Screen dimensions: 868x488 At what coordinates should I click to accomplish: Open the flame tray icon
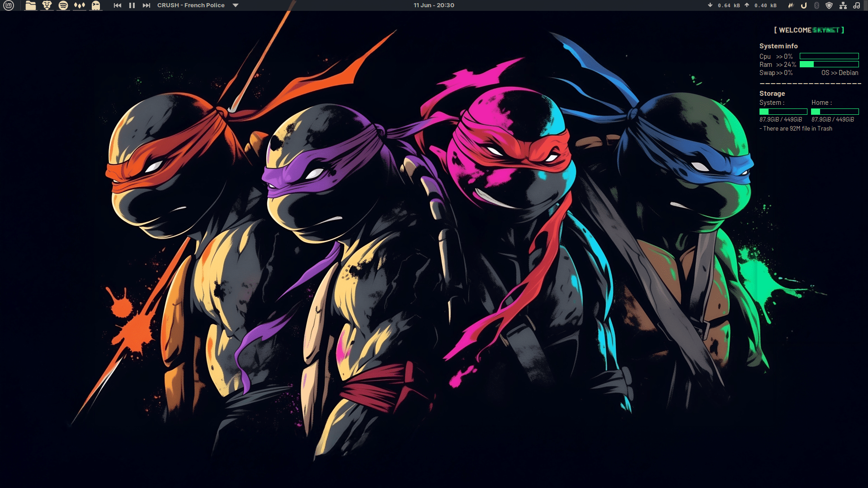coord(791,5)
